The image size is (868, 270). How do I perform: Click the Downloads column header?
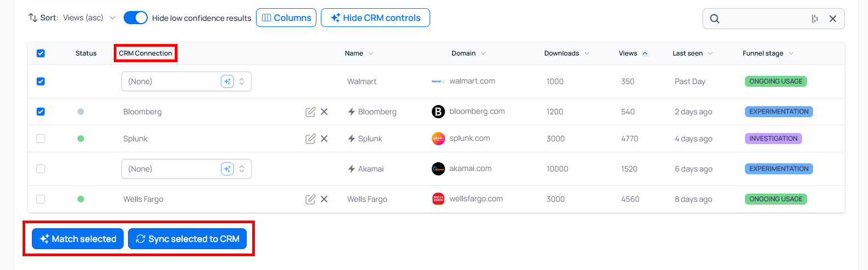(x=561, y=53)
